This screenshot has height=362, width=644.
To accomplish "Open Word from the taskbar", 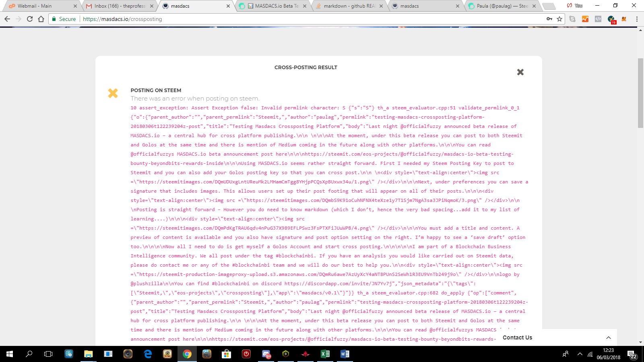I will click(345, 354).
